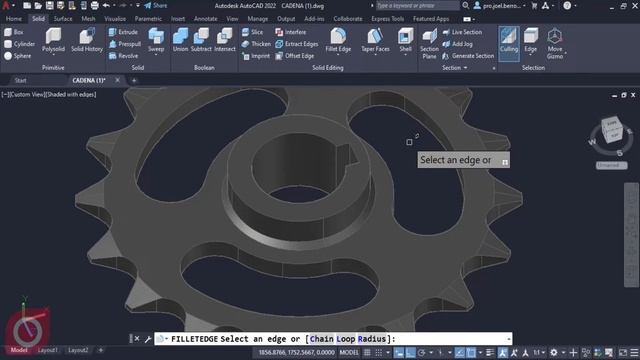Choose the Loop option in command line
Image resolution: width=640 pixels, height=360 pixels.
pyautogui.click(x=346, y=339)
